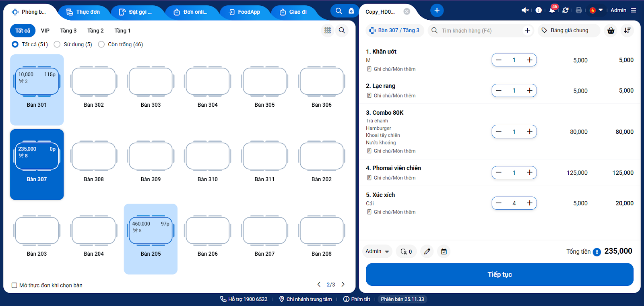Open the calendar check icon in the order footer
The height and width of the screenshot is (306, 644).
pos(444,252)
